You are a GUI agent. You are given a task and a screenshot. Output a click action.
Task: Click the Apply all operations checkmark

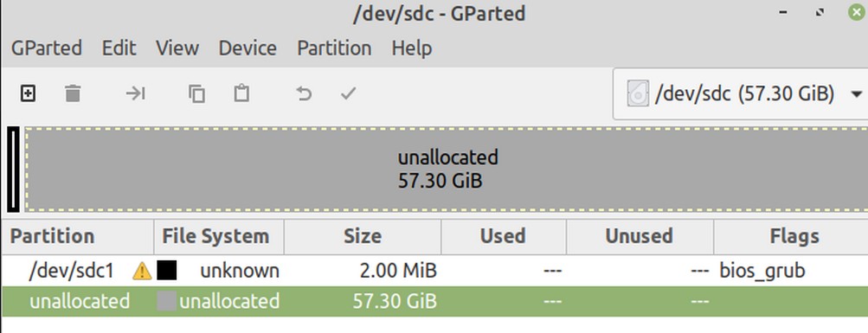[348, 93]
